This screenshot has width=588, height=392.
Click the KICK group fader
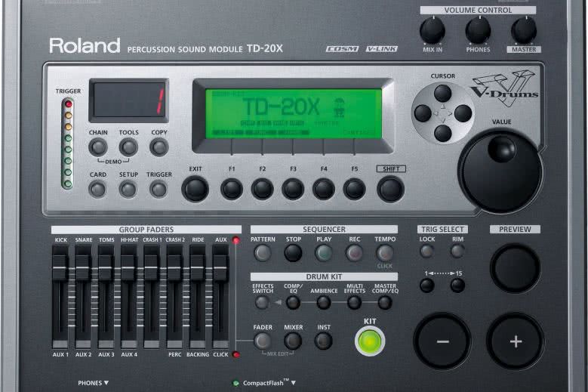(x=60, y=268)
